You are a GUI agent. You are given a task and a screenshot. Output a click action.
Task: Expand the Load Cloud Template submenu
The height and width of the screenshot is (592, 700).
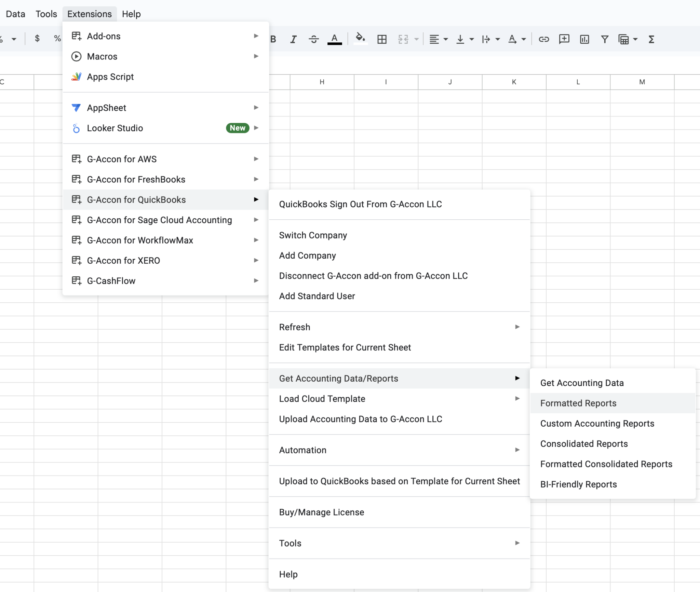click(399, 399)
